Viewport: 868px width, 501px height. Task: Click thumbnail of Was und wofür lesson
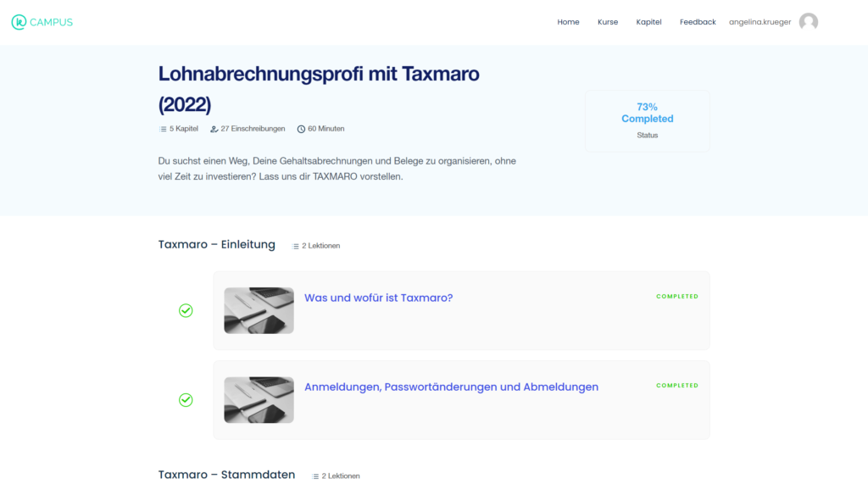[259, 310]
